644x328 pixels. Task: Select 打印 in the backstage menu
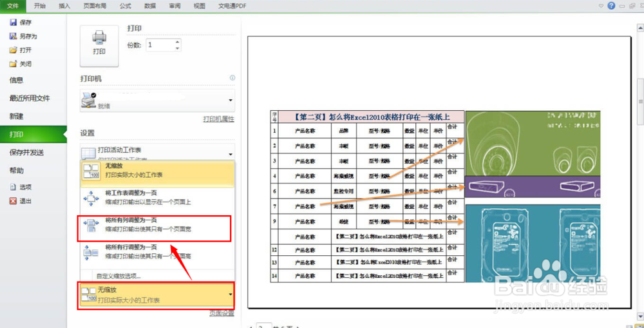(33, 135)
